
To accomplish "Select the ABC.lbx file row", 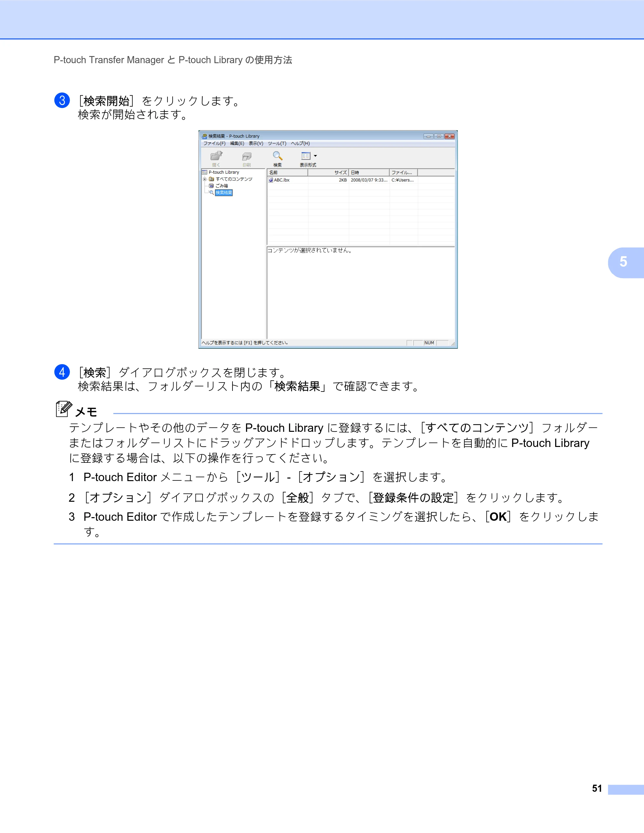I will click(361, 180).
